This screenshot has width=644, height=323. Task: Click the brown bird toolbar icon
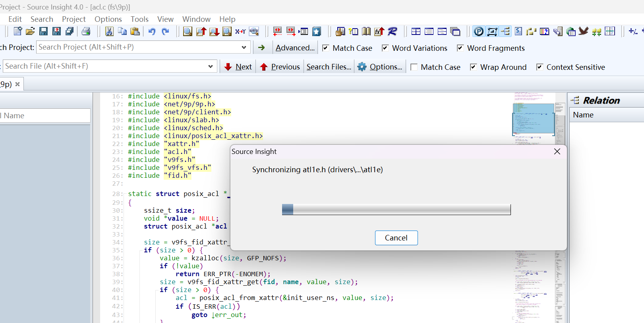pyautogui.click(x=584, y=31)
